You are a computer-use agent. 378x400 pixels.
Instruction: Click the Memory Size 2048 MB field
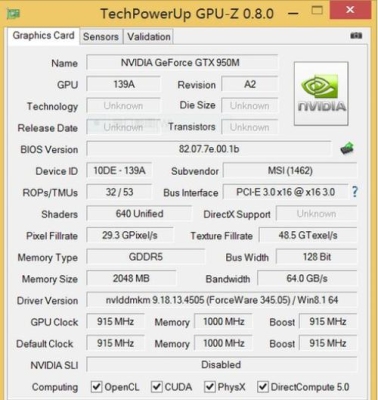point(131,278)
